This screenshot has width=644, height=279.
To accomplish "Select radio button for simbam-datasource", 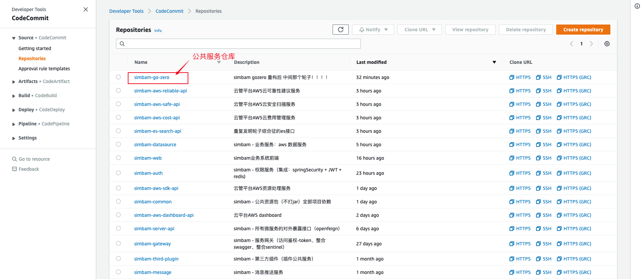I will 118,144.
